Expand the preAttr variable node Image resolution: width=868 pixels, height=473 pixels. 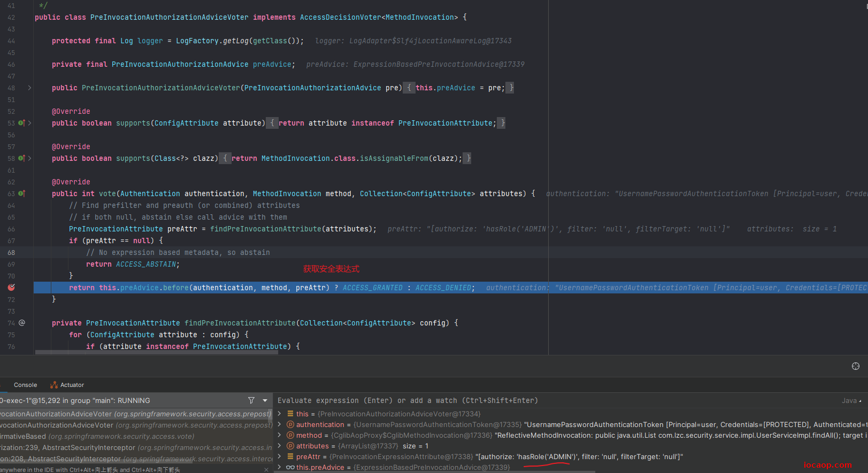coord(279,456)
